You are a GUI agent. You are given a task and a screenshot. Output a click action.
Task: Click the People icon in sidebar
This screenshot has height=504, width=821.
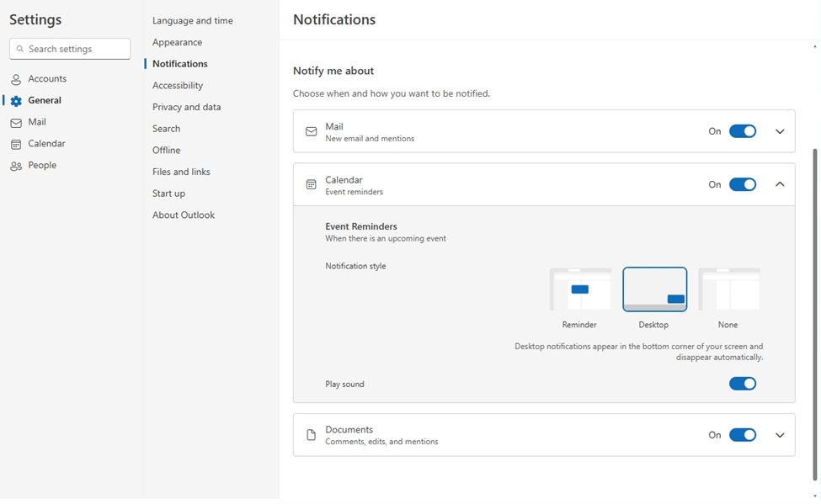point(16,166)
